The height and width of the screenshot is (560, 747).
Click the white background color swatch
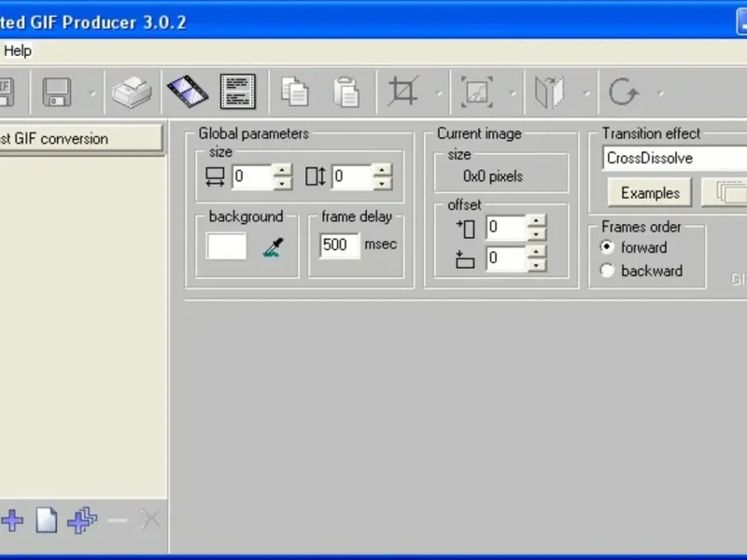point(226,245)
